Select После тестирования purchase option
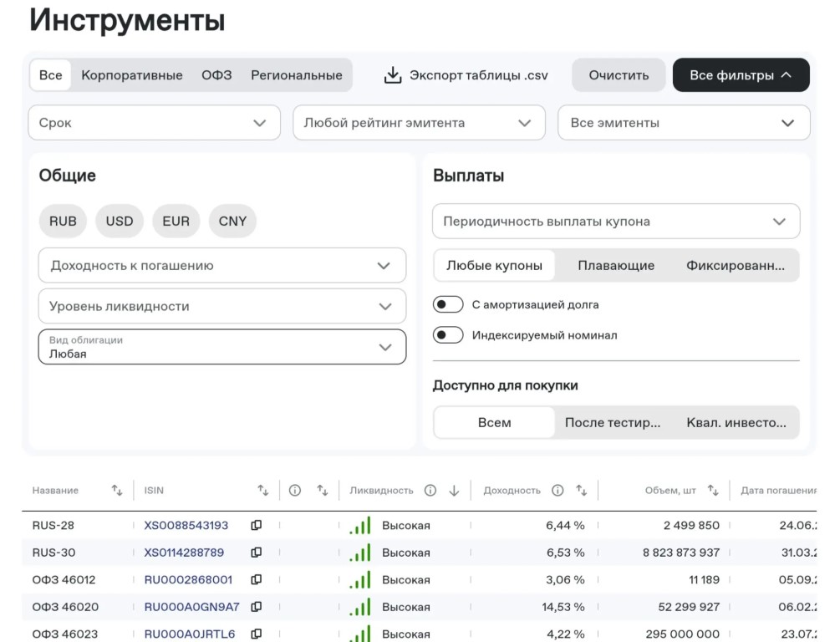Viewport: 840px width, 642px height. pos(613,422)
